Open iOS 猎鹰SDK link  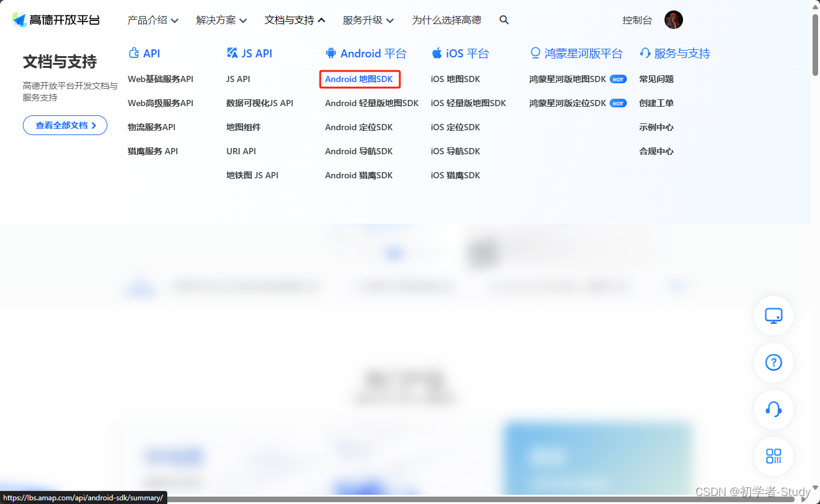pyautogui.click(x=455, y=175)
